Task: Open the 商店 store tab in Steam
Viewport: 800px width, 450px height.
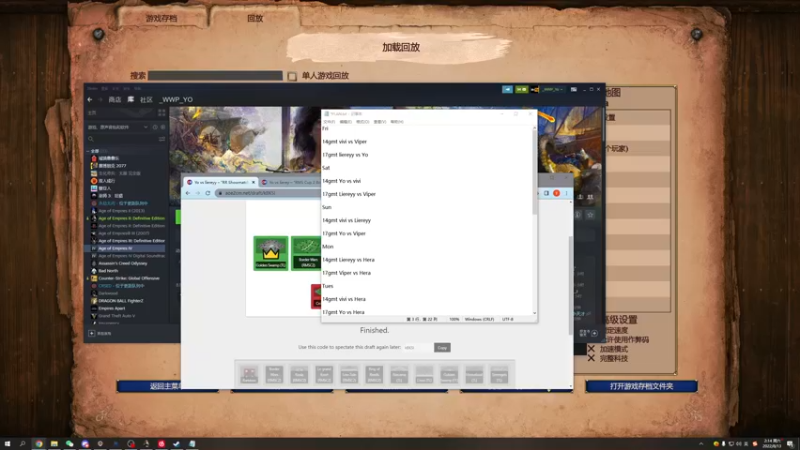Action: tap(115, 99)
